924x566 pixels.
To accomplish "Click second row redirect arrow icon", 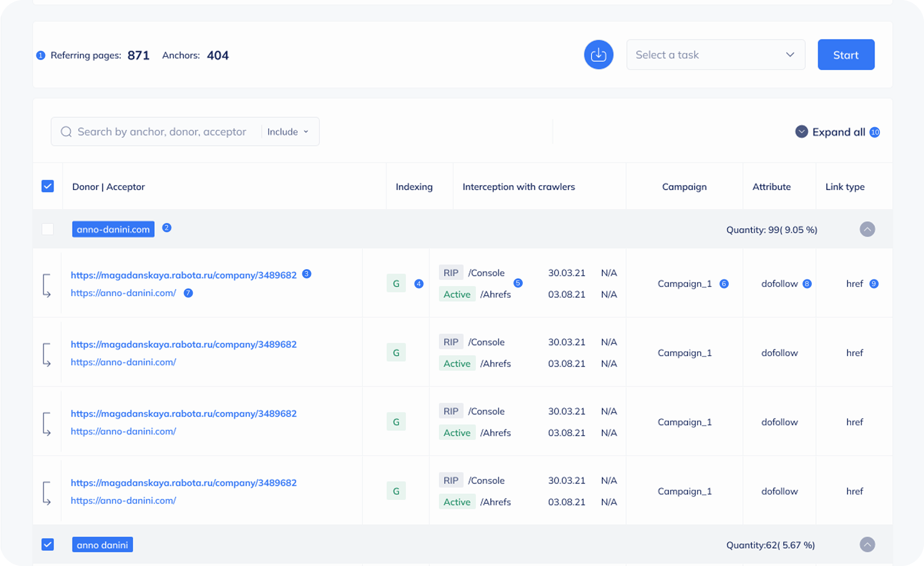I will 47,355.
